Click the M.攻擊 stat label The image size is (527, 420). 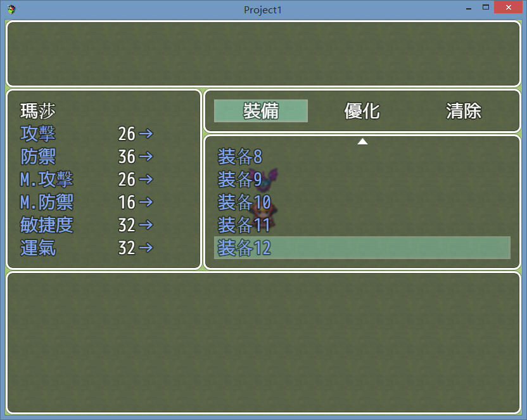(46, 179)
